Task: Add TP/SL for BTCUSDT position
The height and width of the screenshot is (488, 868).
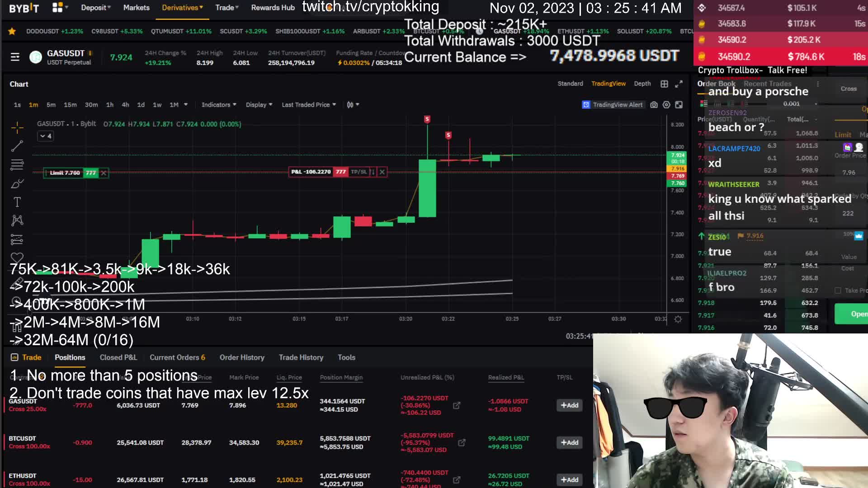Action: 570,442
